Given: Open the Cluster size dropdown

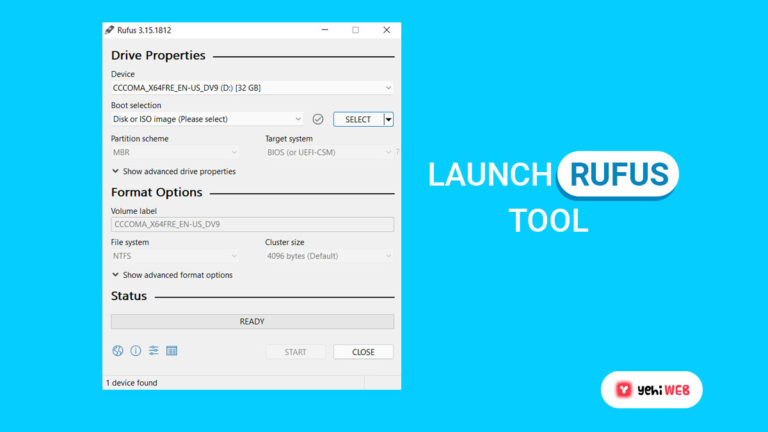Looking at the screenshot, I should point(329,256).
